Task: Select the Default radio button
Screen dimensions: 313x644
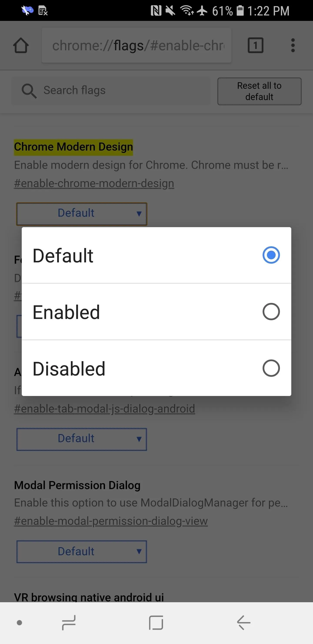Action: 271,255
